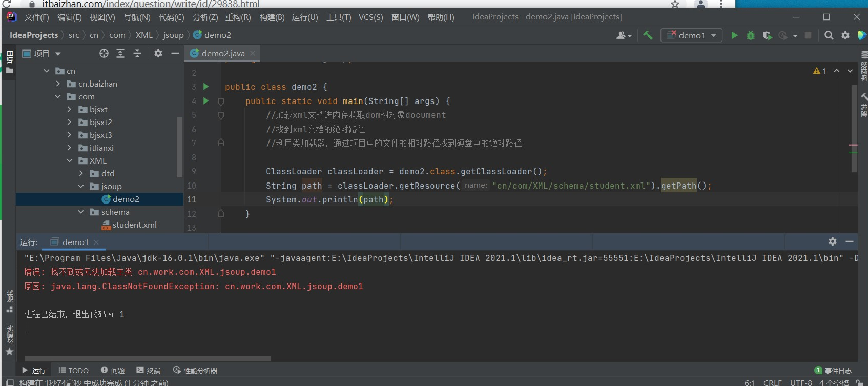Open the Database tool on right sidebar

pos(864,66)
